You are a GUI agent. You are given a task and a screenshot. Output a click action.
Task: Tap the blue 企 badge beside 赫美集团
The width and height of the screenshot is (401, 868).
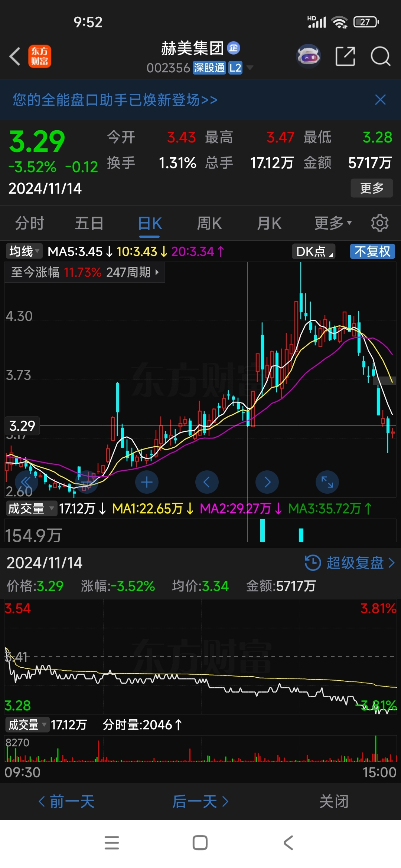point(234,48)
